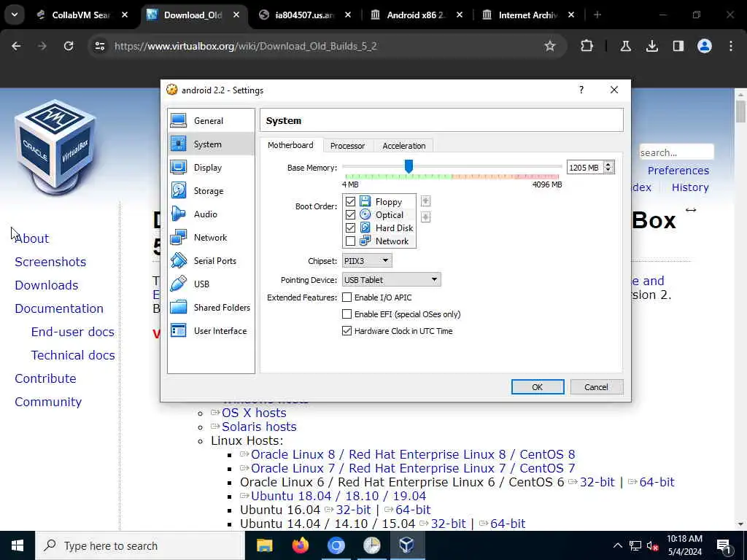The height and width of the screenshot is (560, 747).
Task: Open the Shared Folders settings category
Action: [x=211, y=308]
